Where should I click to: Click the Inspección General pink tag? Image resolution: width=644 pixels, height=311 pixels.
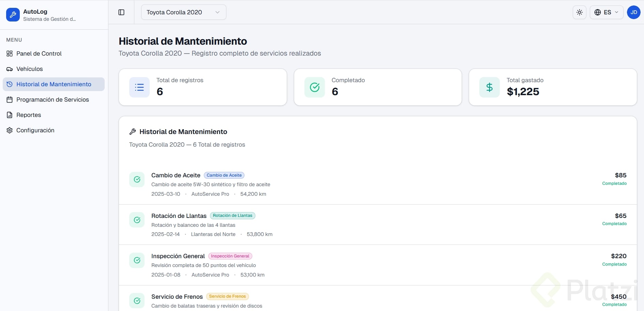[x=230, y=256]
